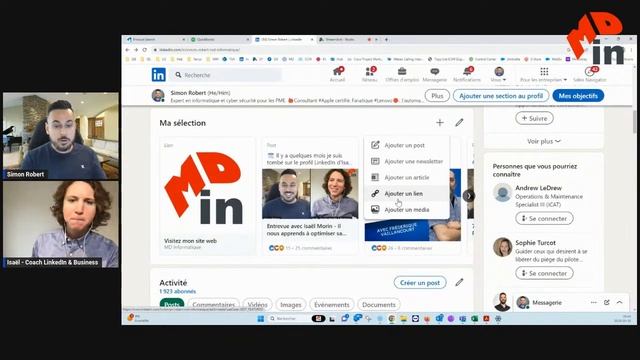
Task: Open a new browser tab with plus
Action: pyautogui.click(x=386, y=40)
